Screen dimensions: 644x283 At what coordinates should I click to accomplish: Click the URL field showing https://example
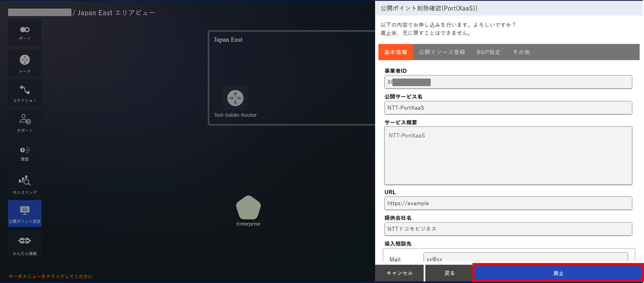508,203
